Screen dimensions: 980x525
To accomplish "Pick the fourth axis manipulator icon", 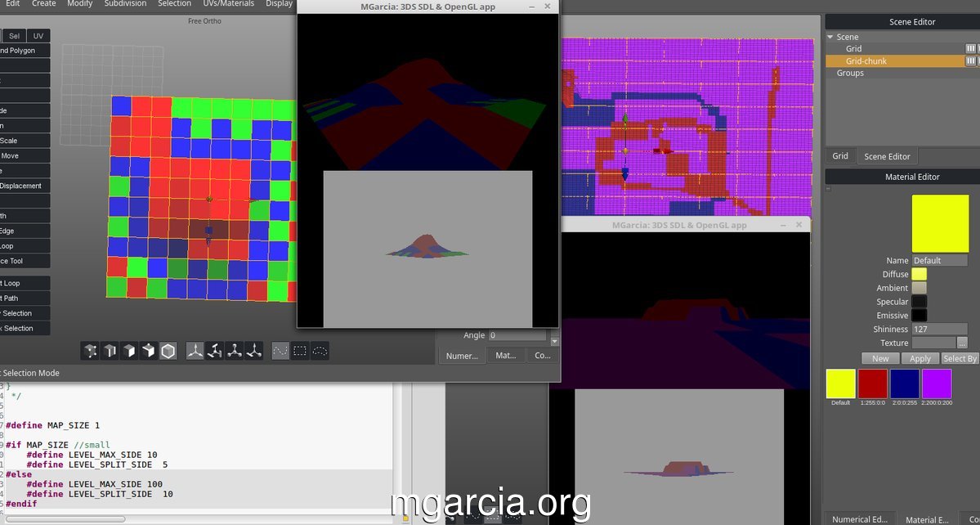I will coord(253,352).
